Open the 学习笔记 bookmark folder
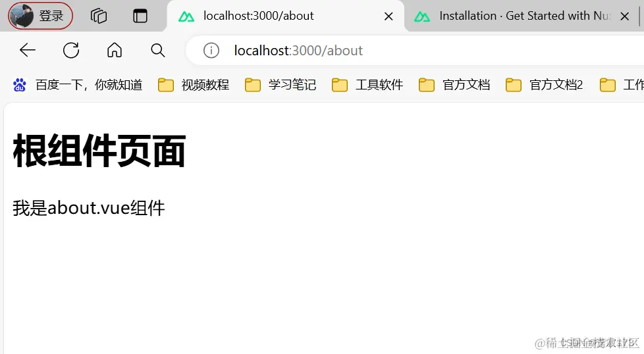This screenshot has height=354, width=644. pos(281,85)
